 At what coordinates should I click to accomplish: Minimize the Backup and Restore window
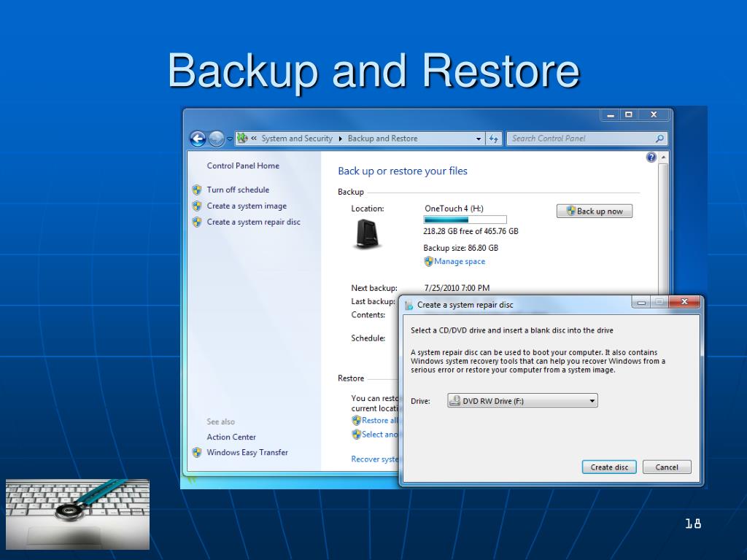point(611,114)
